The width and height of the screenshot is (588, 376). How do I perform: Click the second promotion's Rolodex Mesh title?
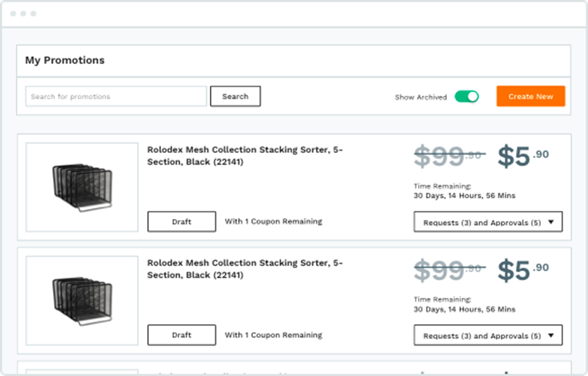coord(245,269)
